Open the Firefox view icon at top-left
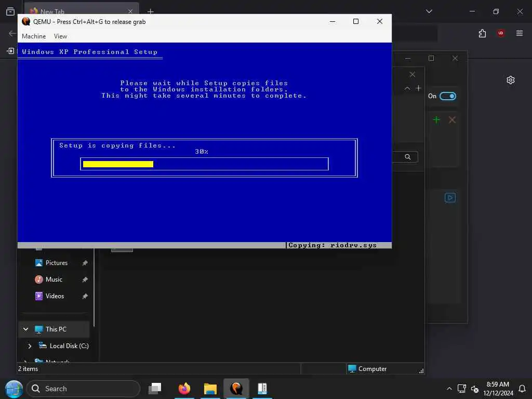532x399 pixels. click(10, 11)
